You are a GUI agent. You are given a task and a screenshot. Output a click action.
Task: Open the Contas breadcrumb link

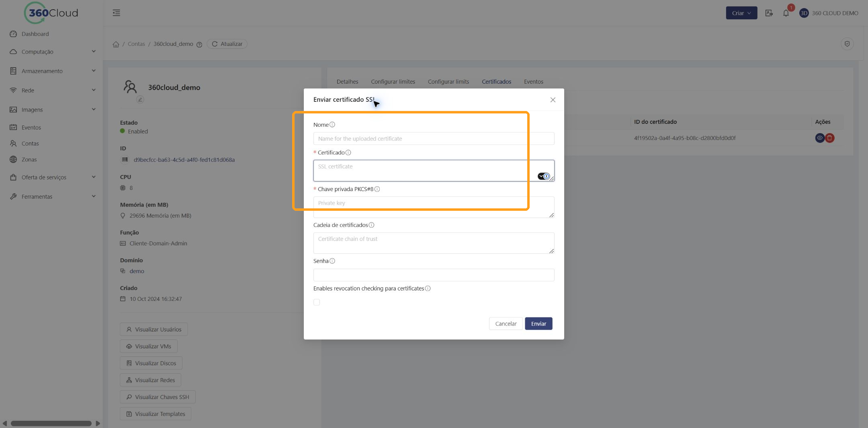point(136,44)
